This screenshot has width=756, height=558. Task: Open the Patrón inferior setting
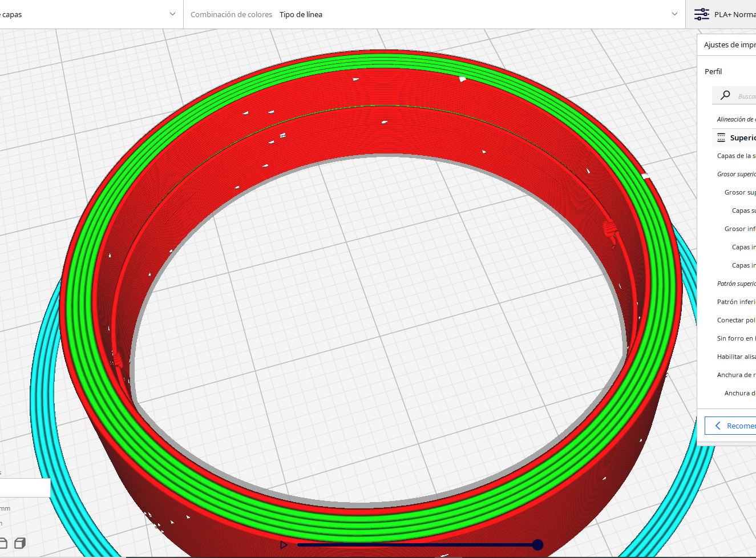click(x=735, y=301)
